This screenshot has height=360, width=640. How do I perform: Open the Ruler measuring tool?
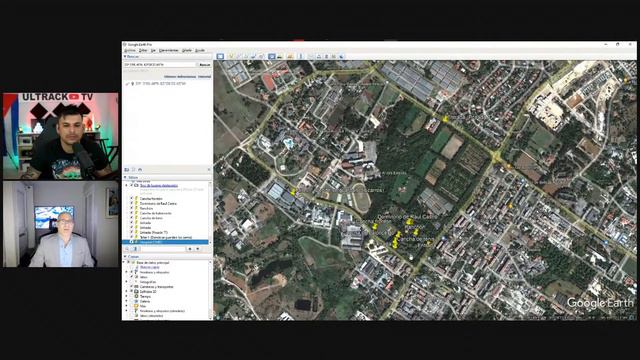pos(301,56)
